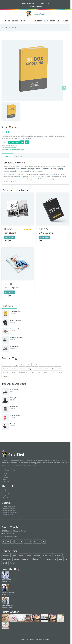Click the 'hoodie' product tag
The image size is (72, 644).
coord(22,369)
